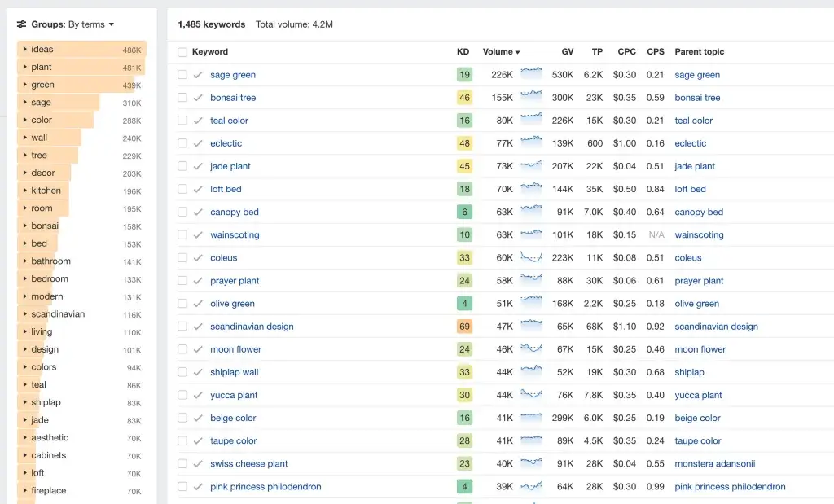Screen dimensions: 834x504
Task: Click the checkmark icon next to bonsai tree
Action: (x=198, y=98)
